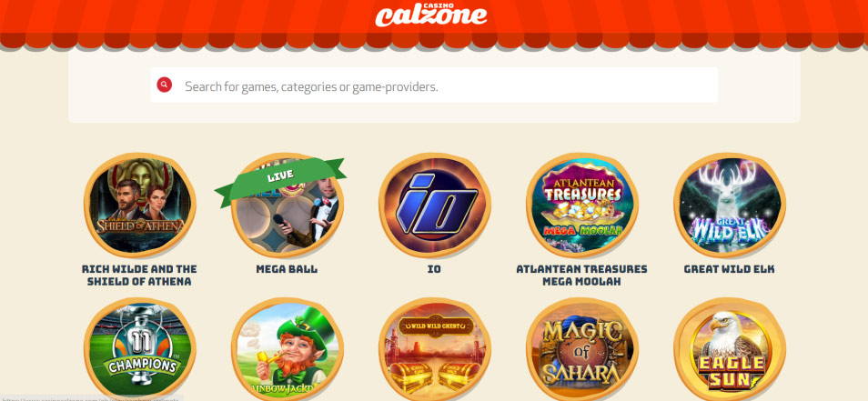Launch the Mega Ball live game thumbnail
The height and width of the screenshot is (401, 868).
coord(287,206)
